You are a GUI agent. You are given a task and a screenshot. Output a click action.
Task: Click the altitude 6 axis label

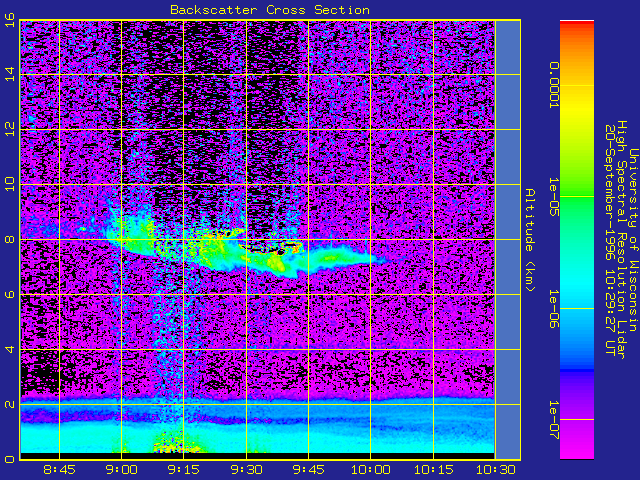[x=10, y=294]
